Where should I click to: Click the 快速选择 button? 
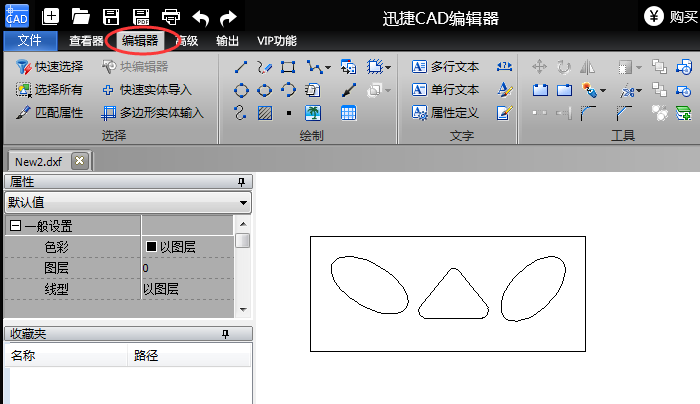[50, 67]
